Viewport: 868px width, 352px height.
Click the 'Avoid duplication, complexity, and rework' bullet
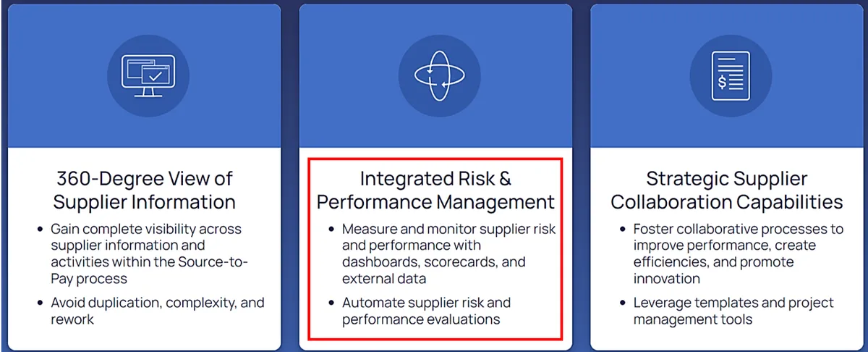point(157,311)
